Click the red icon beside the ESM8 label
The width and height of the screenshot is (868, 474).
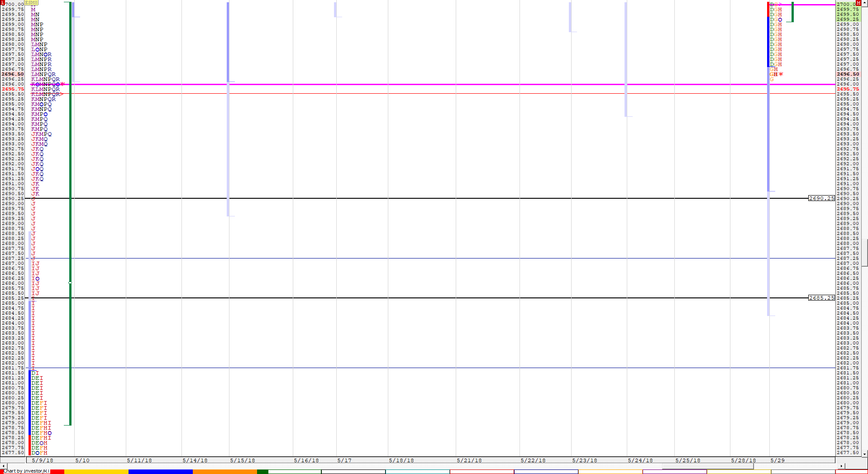click(x=2, y=3)
